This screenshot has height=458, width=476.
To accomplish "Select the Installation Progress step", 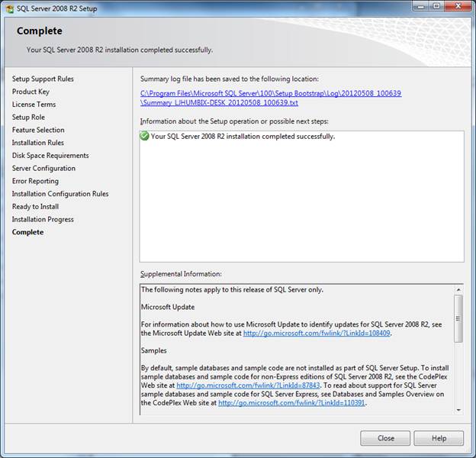I will point(43,219).
